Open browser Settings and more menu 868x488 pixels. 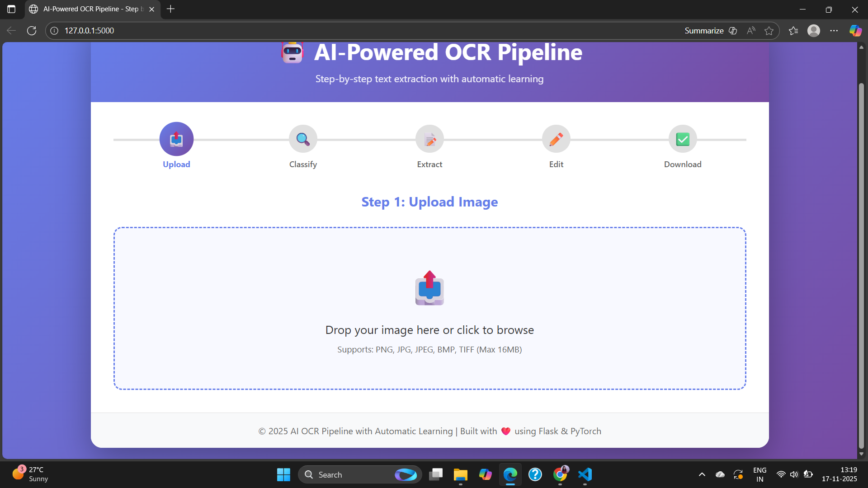click(834, 31)
